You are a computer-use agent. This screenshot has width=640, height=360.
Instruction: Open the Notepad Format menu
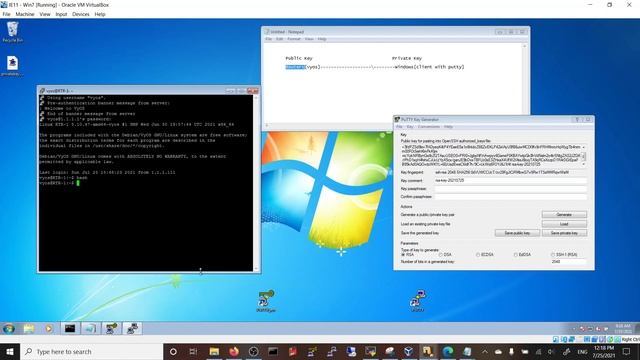click(x=294, y=39)
